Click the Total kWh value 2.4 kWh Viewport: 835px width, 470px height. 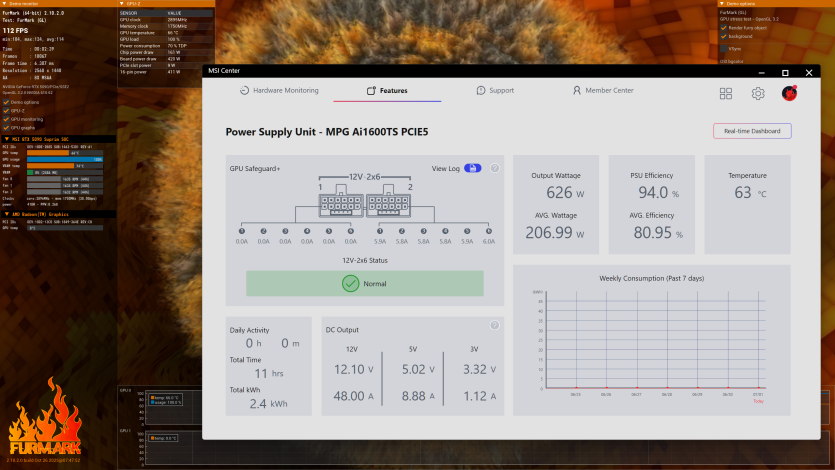coord(268,403)
